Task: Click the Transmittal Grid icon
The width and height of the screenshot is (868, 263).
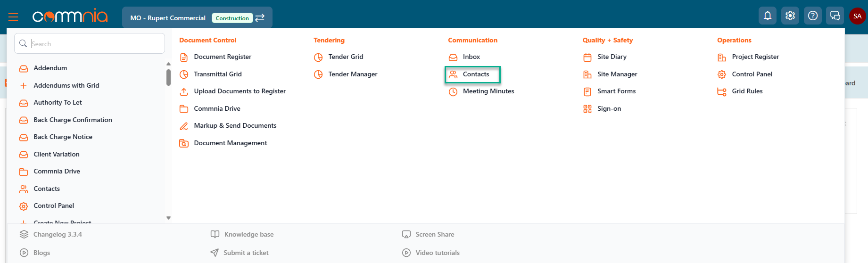Action: click(x=184, y=74)
